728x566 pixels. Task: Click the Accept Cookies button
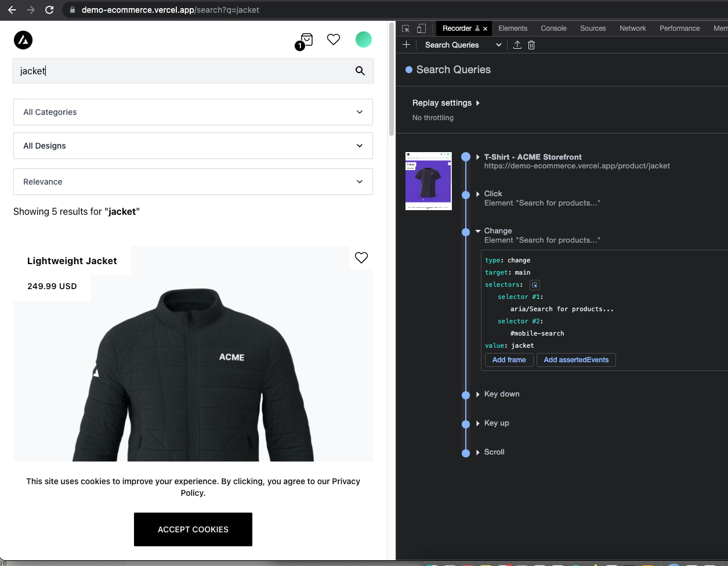point(193,529)
